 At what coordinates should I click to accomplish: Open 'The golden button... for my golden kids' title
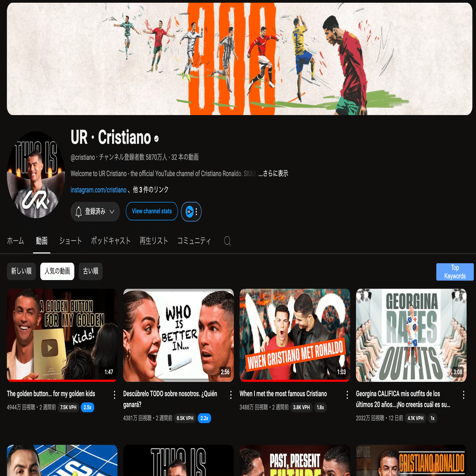[51, 394]
